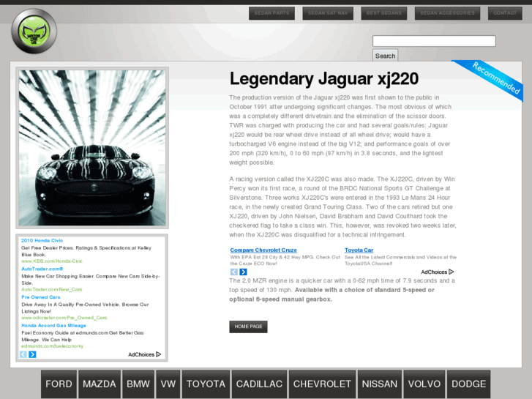The image size is (532, 399).
Task: Select the VOLVO brand tab
Action: [424, 384]
